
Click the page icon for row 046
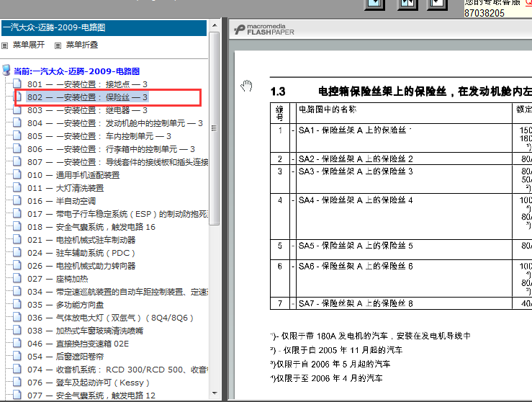[17, 343]
